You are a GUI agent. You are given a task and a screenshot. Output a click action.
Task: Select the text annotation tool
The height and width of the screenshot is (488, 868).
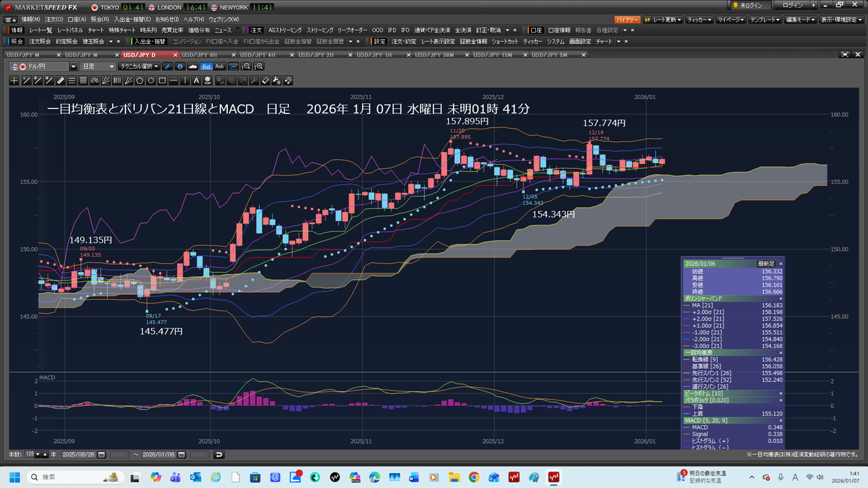pyautogui.click(x=197, y=81)
